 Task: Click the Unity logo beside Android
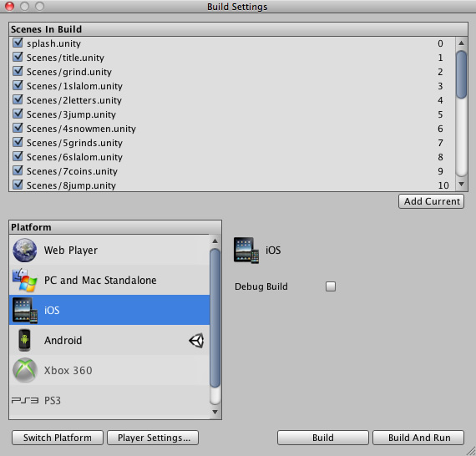coord(196,341)
